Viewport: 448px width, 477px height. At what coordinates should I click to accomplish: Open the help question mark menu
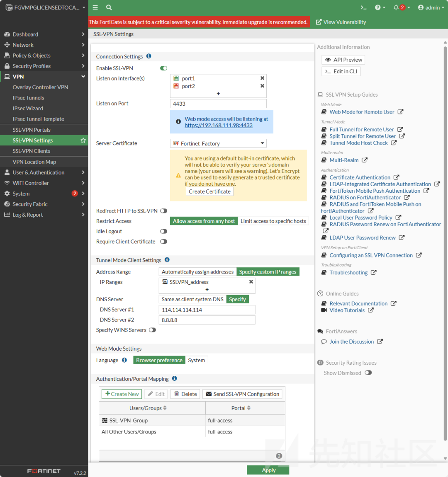pos(380,7)
